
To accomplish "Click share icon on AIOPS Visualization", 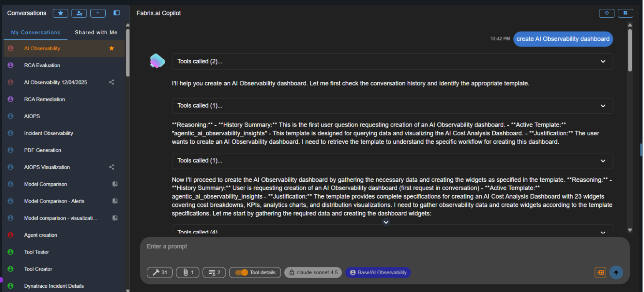I will [112, 167].
